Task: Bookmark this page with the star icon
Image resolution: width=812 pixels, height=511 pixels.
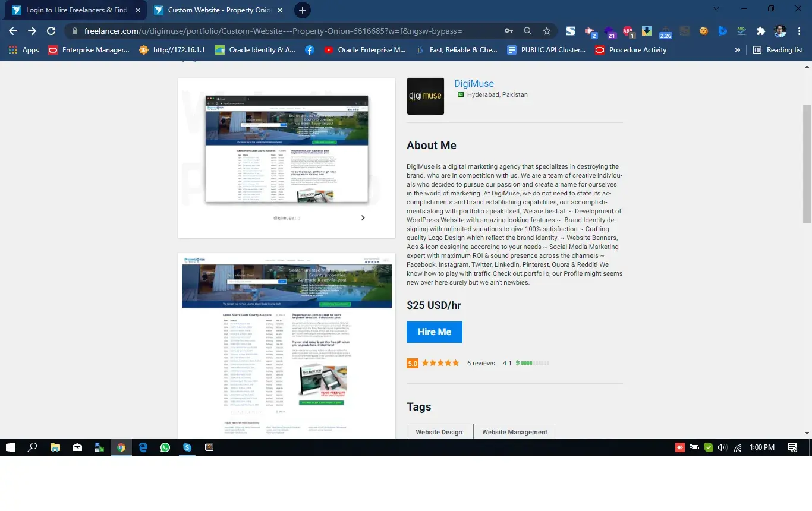Action: tap(547, 31)
